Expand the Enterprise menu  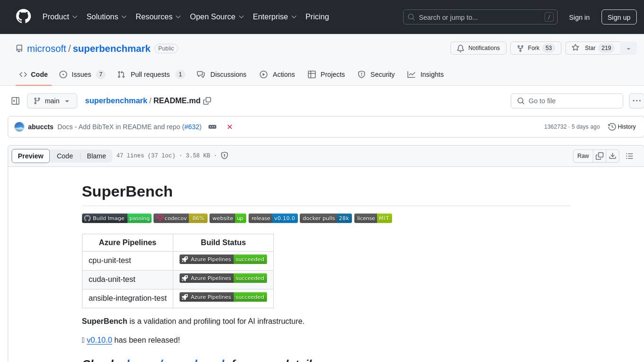tap(275, 17)
